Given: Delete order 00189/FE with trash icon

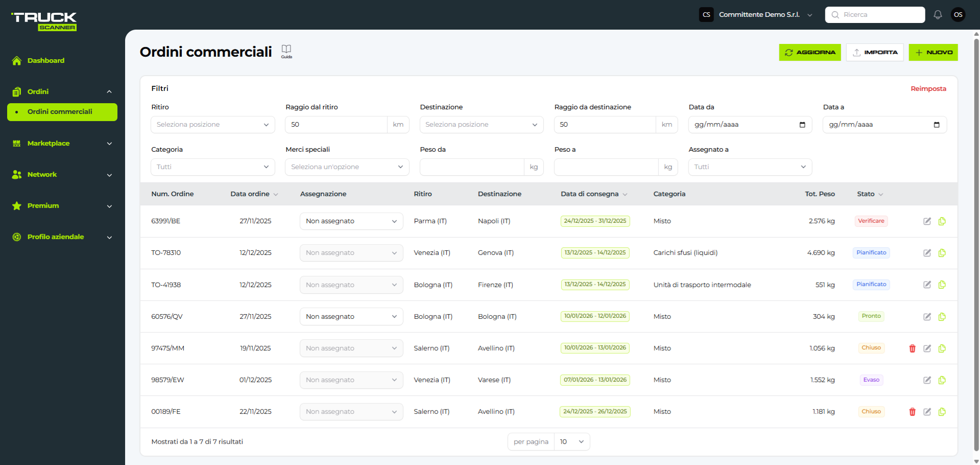Looking at the screenshot, I should coord(912,412).
